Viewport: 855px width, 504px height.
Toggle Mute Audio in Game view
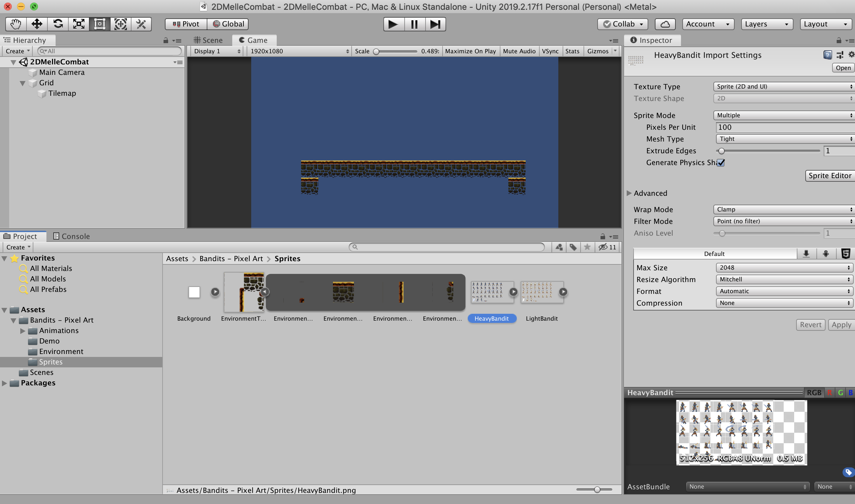pos(519,51)
